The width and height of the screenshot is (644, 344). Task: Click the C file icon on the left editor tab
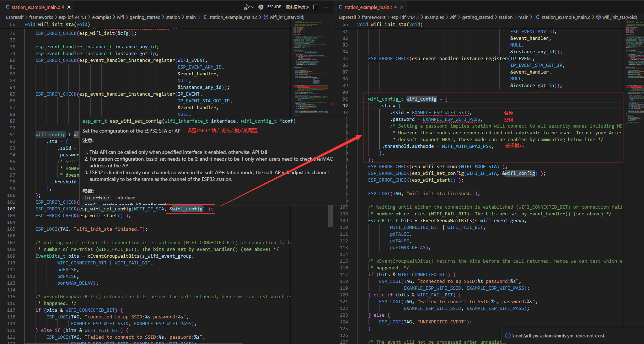[7, 7]
